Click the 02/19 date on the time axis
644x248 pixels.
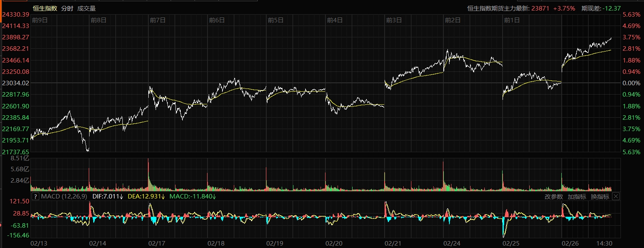[275, 243]
